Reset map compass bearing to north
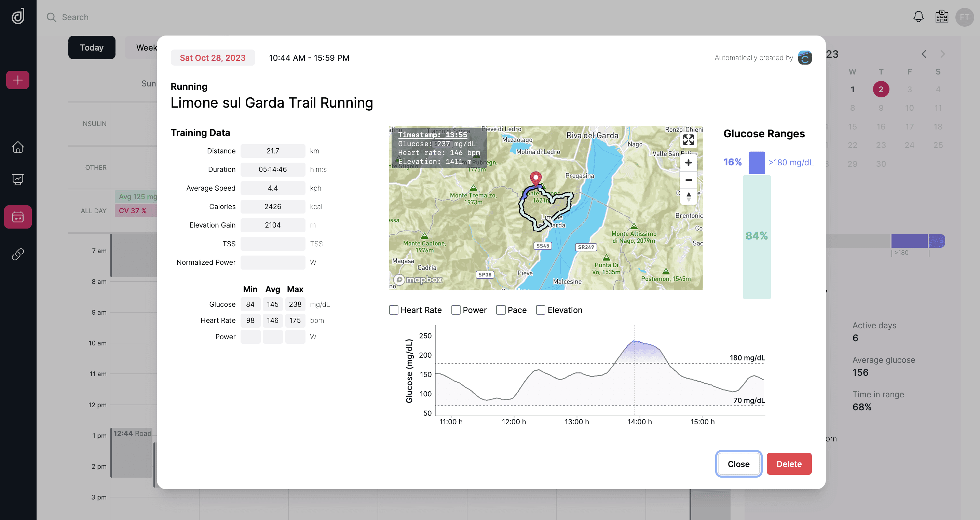Screen dimensions: 980x520 click(x=688, y=196)
